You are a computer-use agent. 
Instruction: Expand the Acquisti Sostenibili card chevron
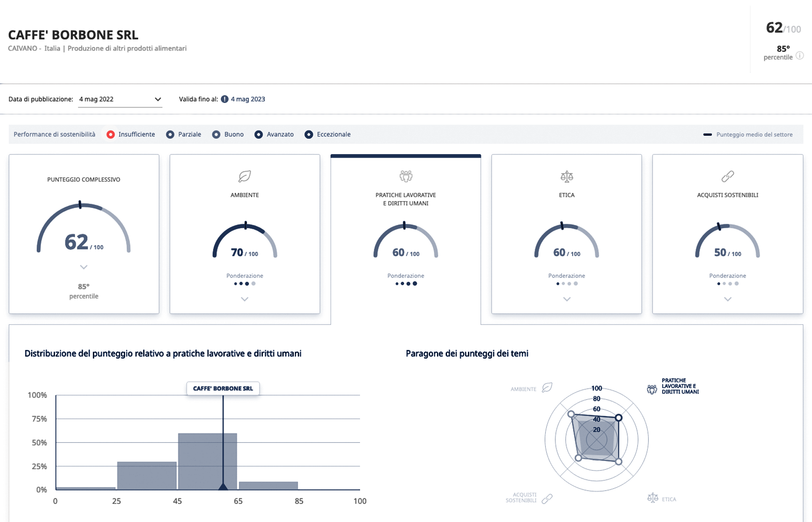point(728,299)
